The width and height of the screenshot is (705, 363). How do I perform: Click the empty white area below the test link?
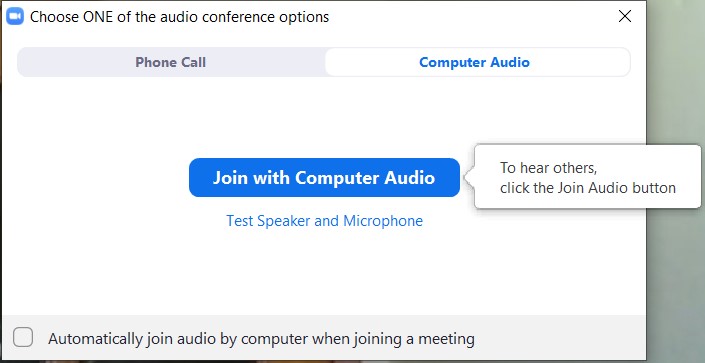(324, 272)
